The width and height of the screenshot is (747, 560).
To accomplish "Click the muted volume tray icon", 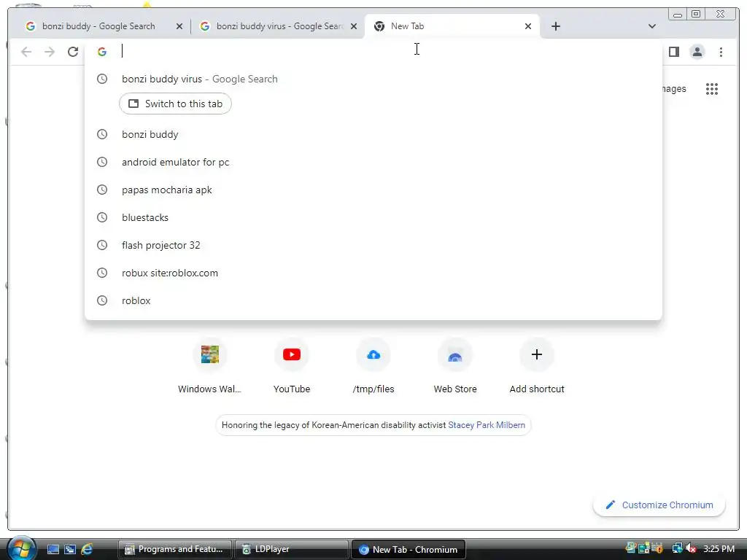I will point(691,548).
